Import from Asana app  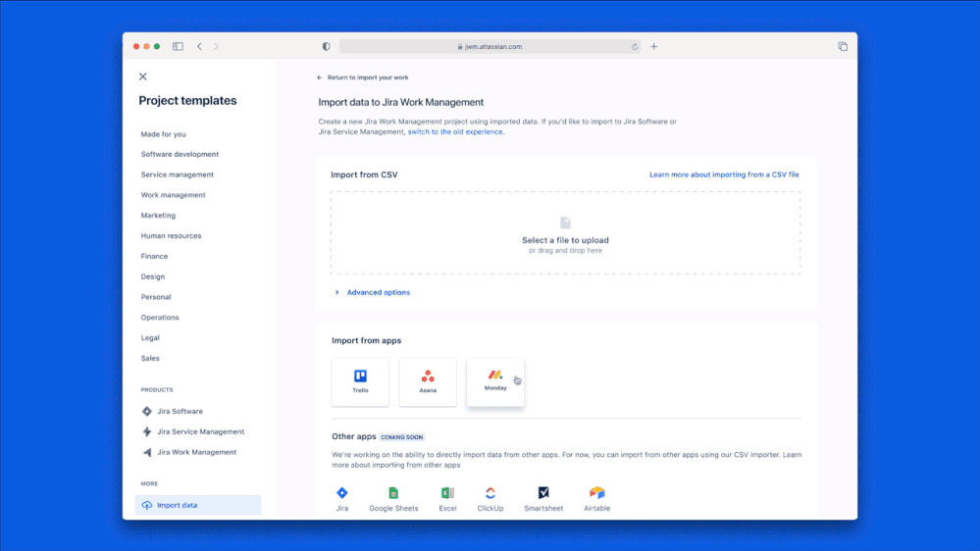pyautogui.click(x=428, y=381)
